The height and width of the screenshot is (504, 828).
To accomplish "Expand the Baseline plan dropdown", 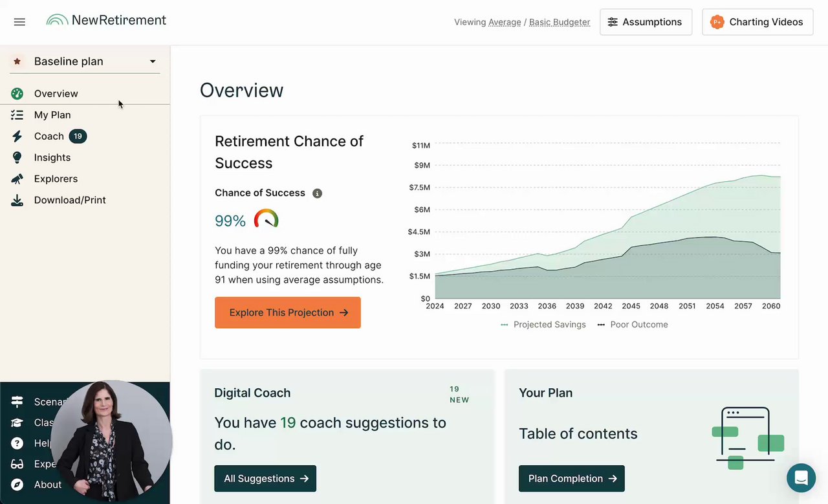I will pyautogui.click(x=153, y=61).
